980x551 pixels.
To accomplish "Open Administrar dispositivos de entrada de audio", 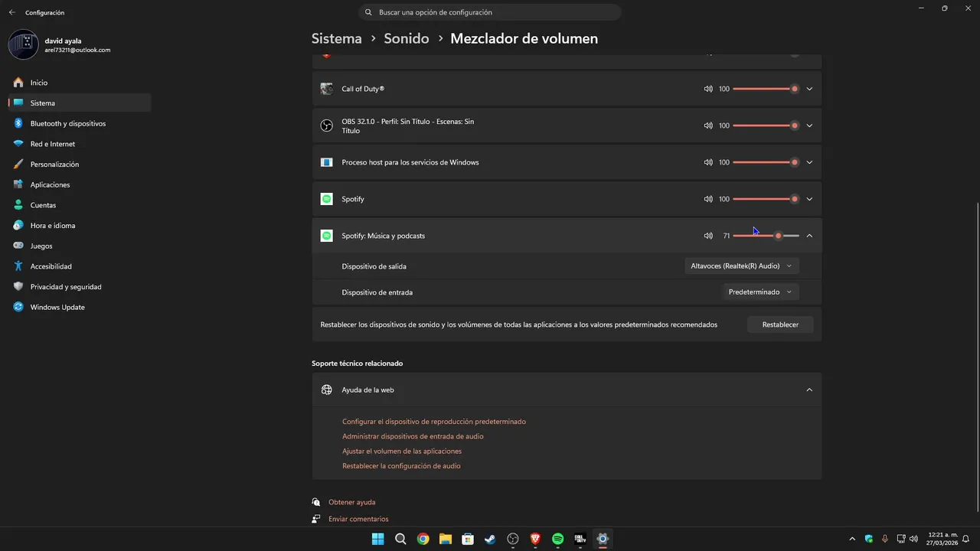I will 413,436.
